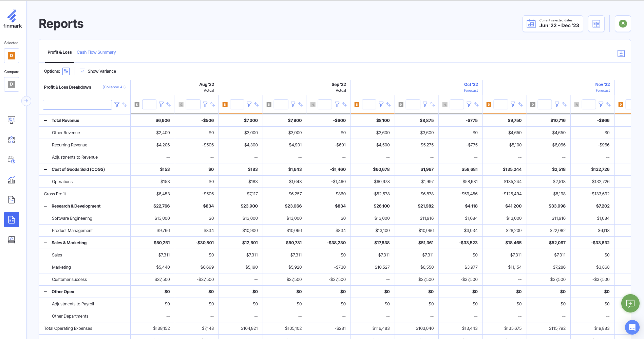Toggle the Show Variance checkbox
Image resolution: width=644 pixels, height=339 pixels.
pyautogui.click(x=82, y=71)
